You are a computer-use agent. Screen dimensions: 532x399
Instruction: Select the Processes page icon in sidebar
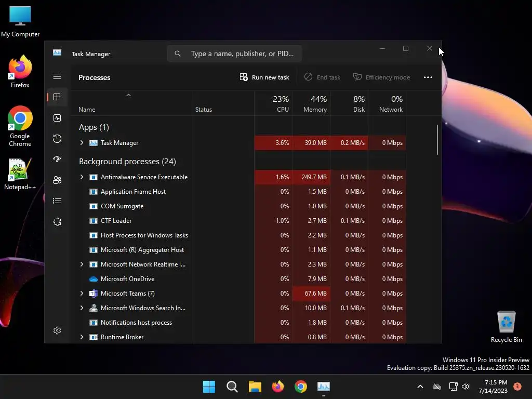(57, 97)
